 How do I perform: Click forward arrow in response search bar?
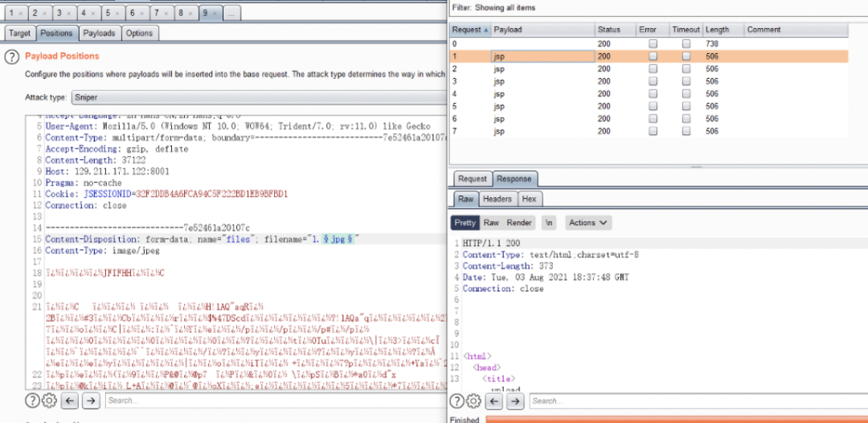pos(516,401)
